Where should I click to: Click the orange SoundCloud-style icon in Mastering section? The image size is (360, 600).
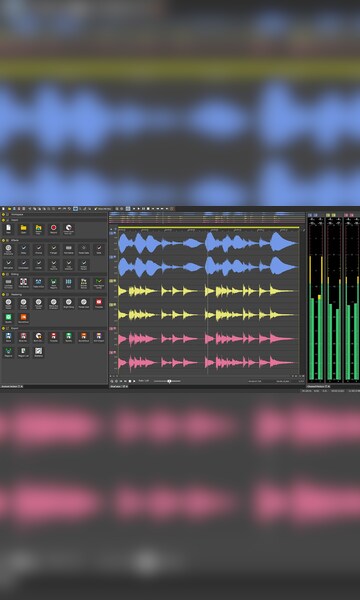[23, 318]
